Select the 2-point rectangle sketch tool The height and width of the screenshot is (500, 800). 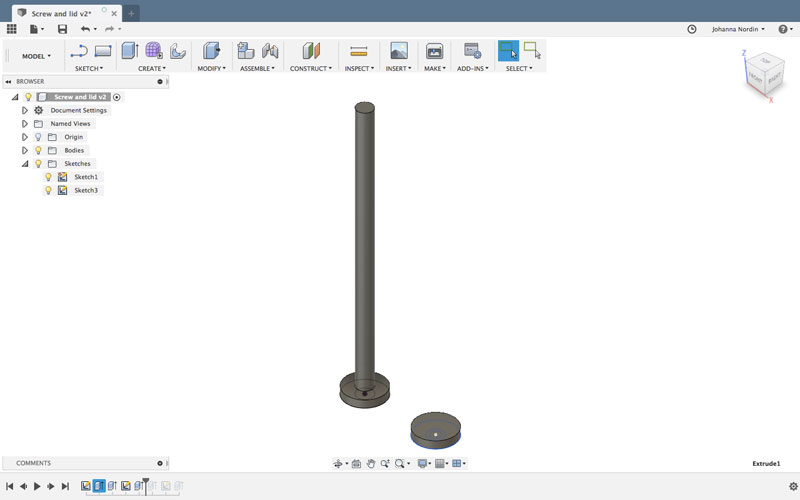(103, 51)
